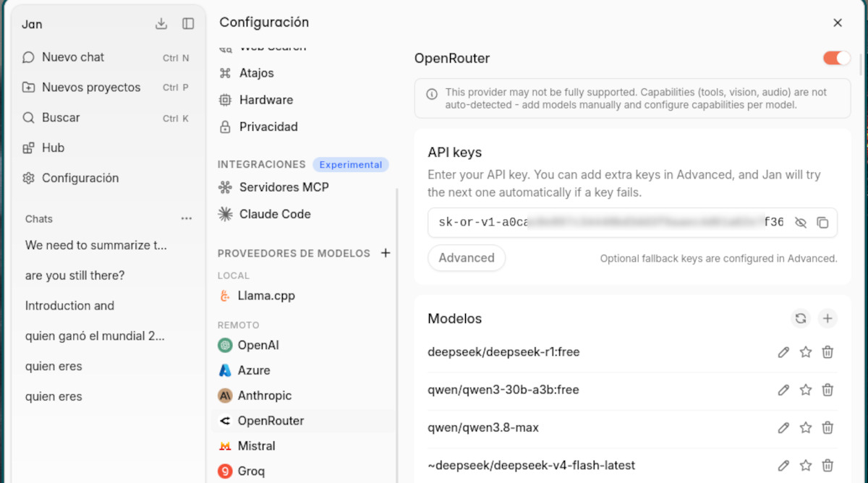This screenshot has width=868, height=483.
Task: Delete the deepseek/deepseek-r1:free model
Action: pos(828,352)
